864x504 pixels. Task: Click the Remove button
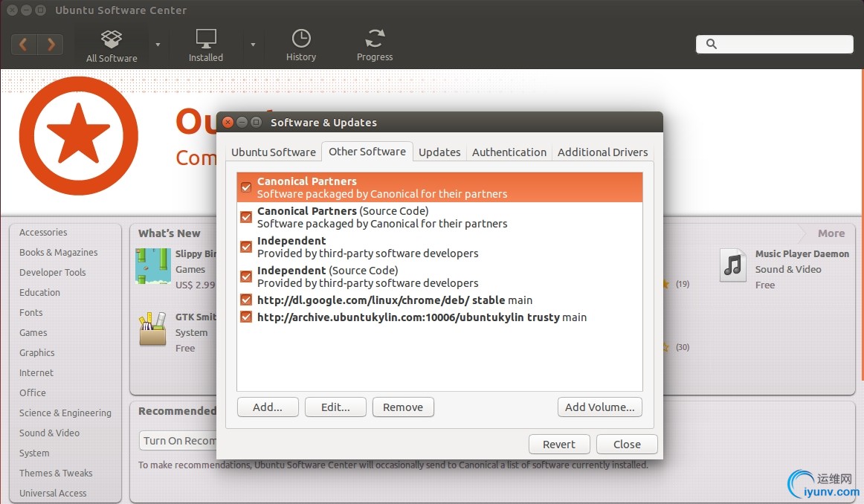[403, 407]
